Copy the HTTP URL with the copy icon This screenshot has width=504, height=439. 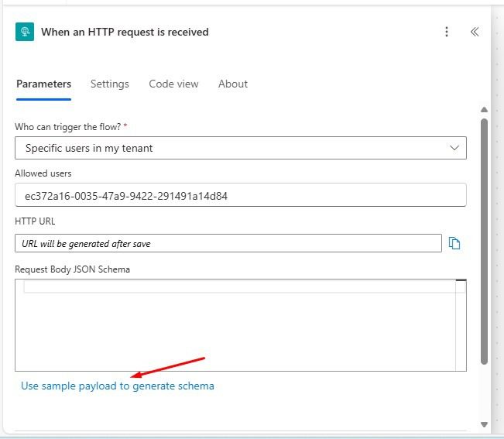[455, 244]
